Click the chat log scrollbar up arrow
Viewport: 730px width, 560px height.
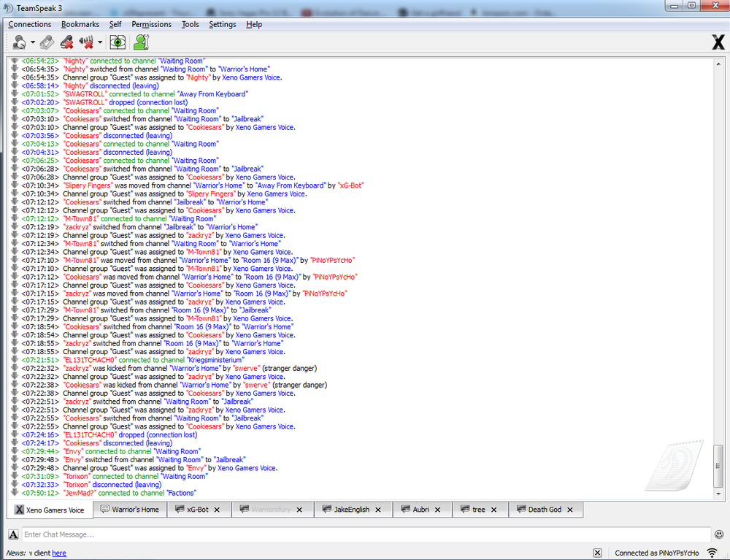click(x=718, y=64)
